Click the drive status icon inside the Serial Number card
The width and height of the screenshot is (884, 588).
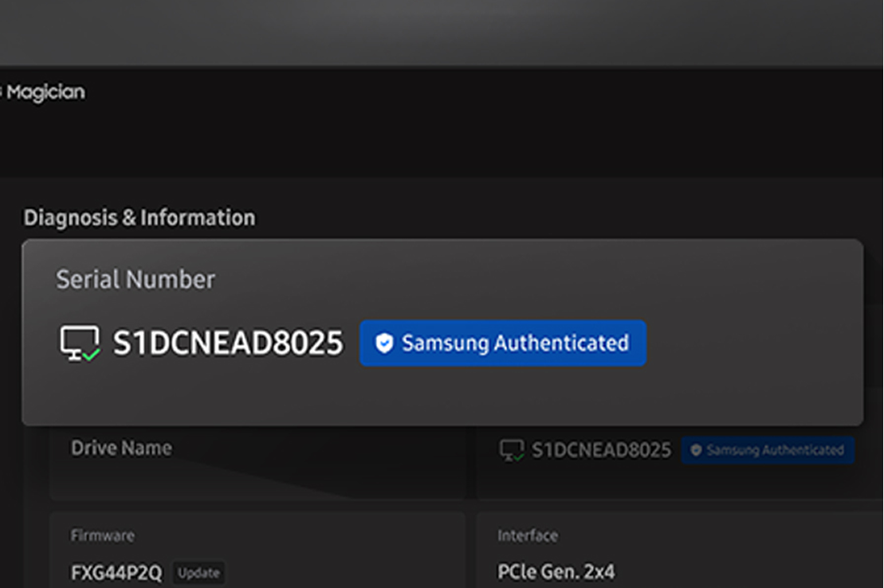(x=78, y=343)
